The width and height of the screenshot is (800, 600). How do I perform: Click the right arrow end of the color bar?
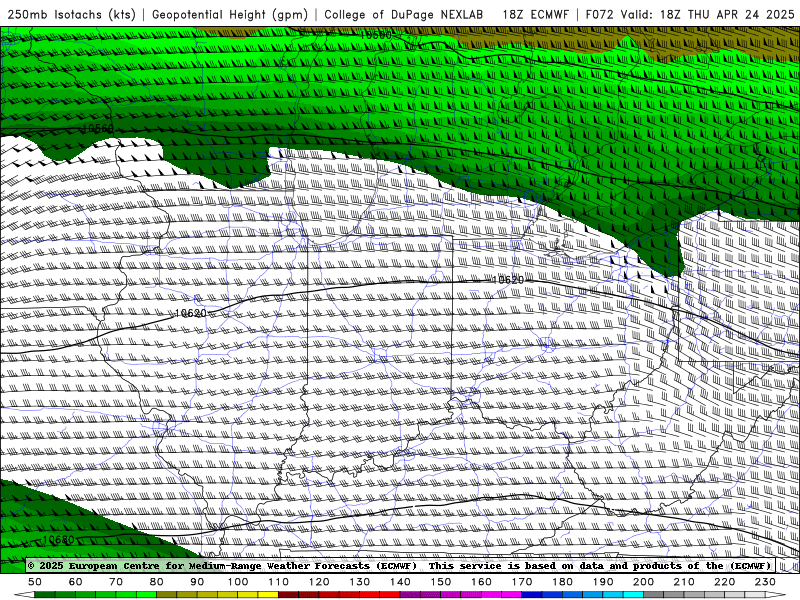[x=776, y=595]
